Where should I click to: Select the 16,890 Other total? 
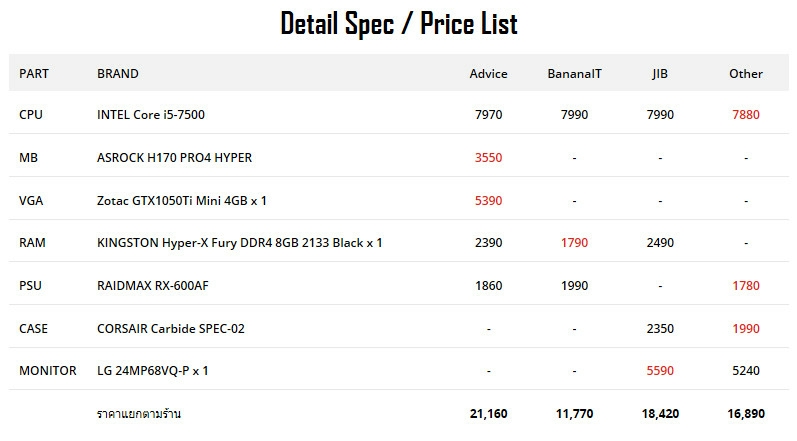746,414
